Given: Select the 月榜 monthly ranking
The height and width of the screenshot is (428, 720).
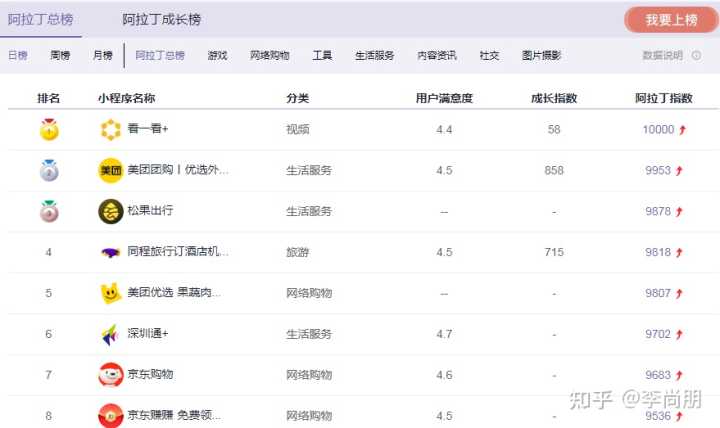Looking at the screenshot, I should tap(103, 56).
